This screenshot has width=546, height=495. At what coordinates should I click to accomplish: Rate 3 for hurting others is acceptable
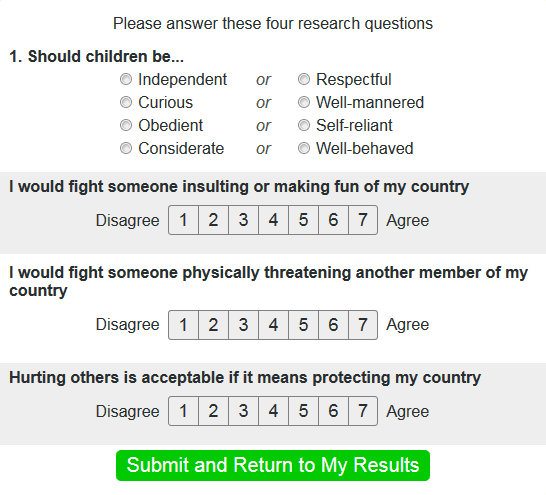pyautogui.click(x=243, y=411)
